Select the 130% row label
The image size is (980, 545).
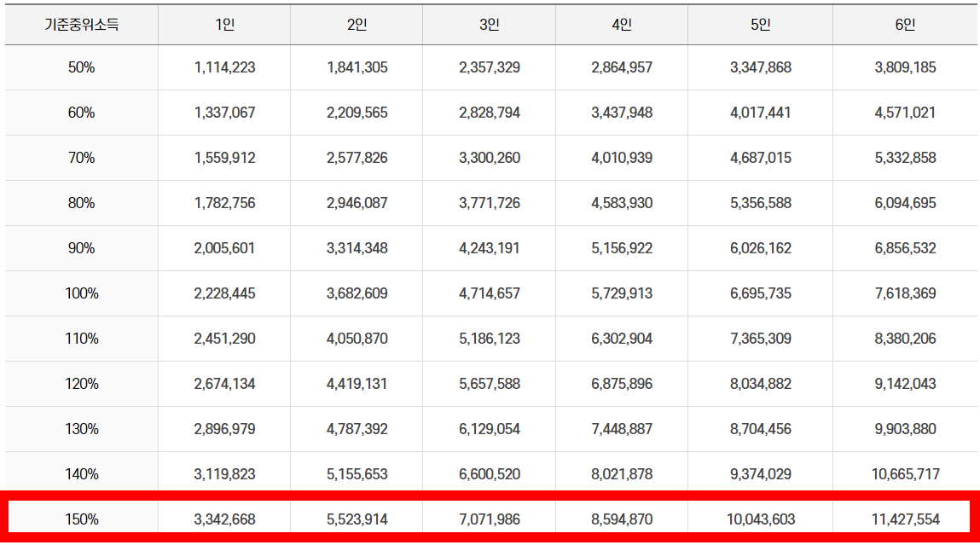(x=81, y=429)
